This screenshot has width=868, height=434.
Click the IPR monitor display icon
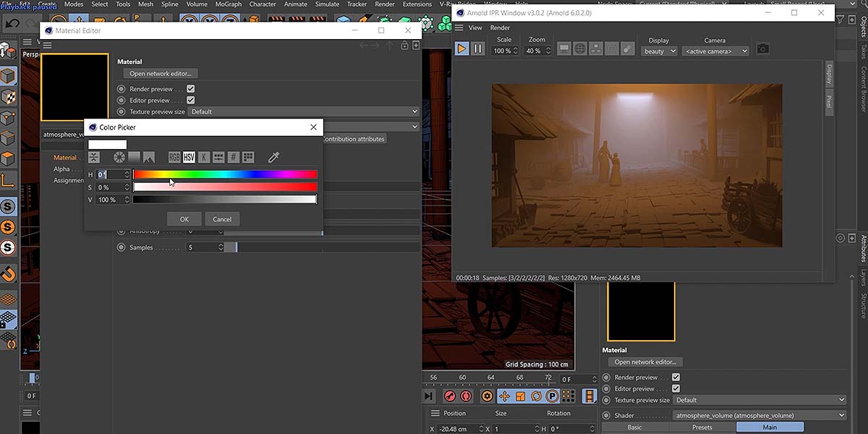pyautogui.click(x=565, y=49)
